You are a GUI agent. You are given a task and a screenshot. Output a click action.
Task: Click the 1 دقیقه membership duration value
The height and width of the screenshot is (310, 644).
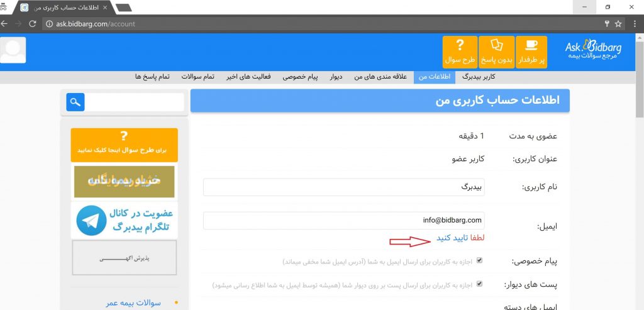[472, 136]
